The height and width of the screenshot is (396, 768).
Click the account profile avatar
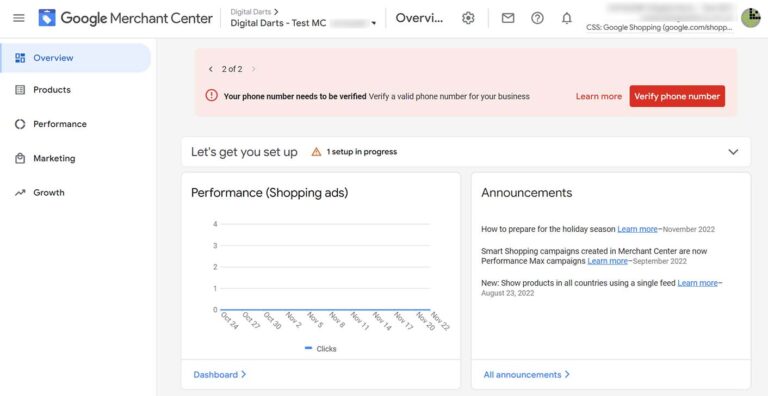pos(750,18)
